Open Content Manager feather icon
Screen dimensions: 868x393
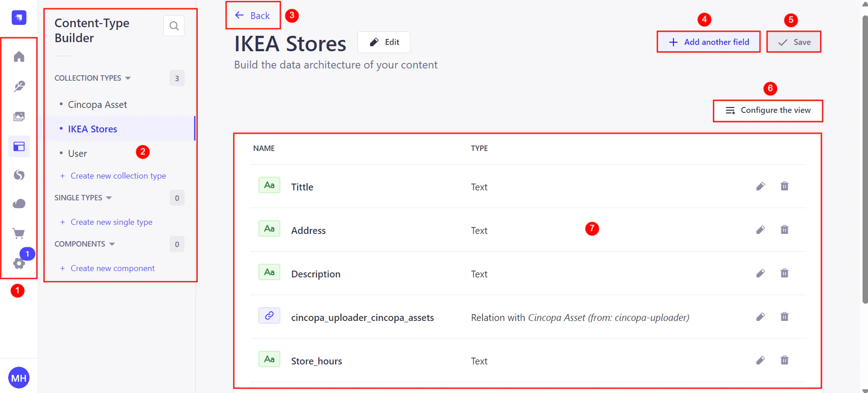[x=19, y=87]
